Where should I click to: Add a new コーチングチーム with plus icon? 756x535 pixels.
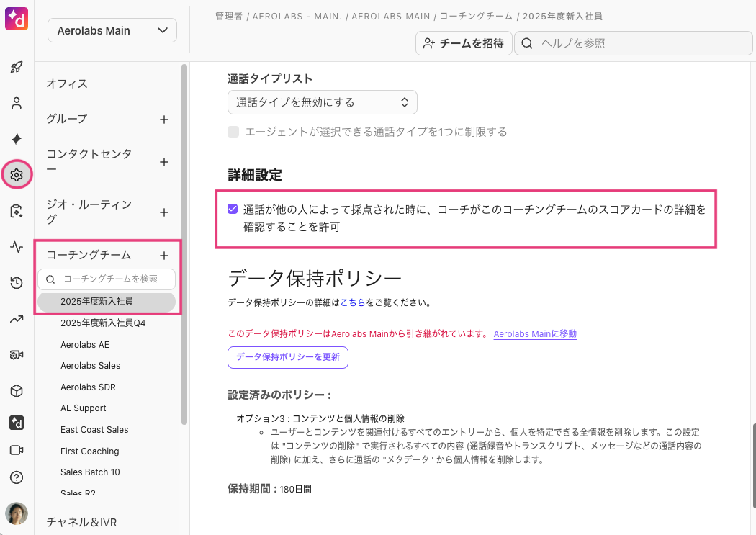click(x=164, y=256)
